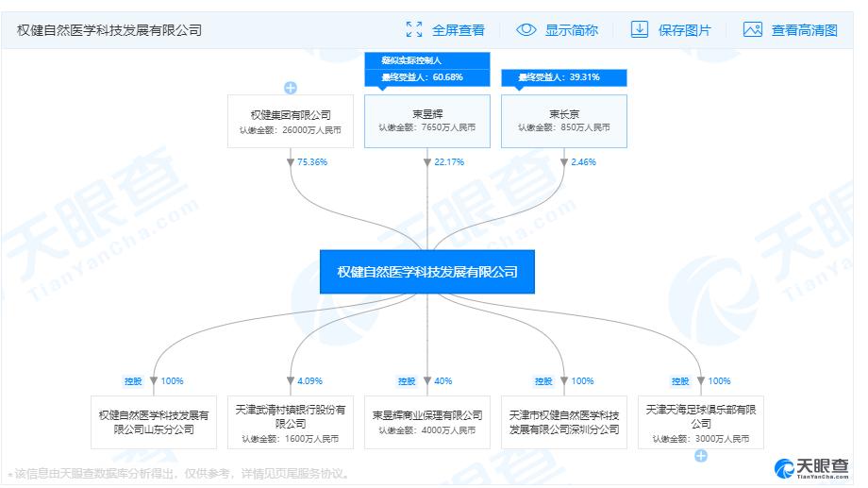Expand the plus below 天津天海足球俱乐部

pos(701,455)
